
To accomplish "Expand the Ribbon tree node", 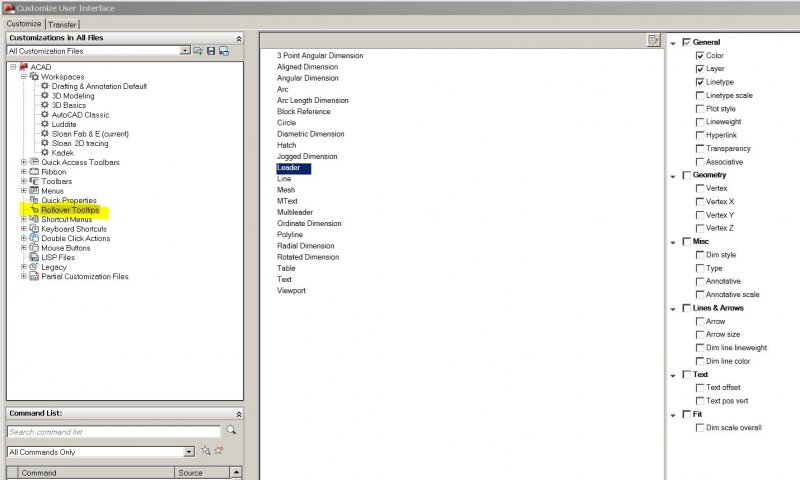I will tap(23, 171).
